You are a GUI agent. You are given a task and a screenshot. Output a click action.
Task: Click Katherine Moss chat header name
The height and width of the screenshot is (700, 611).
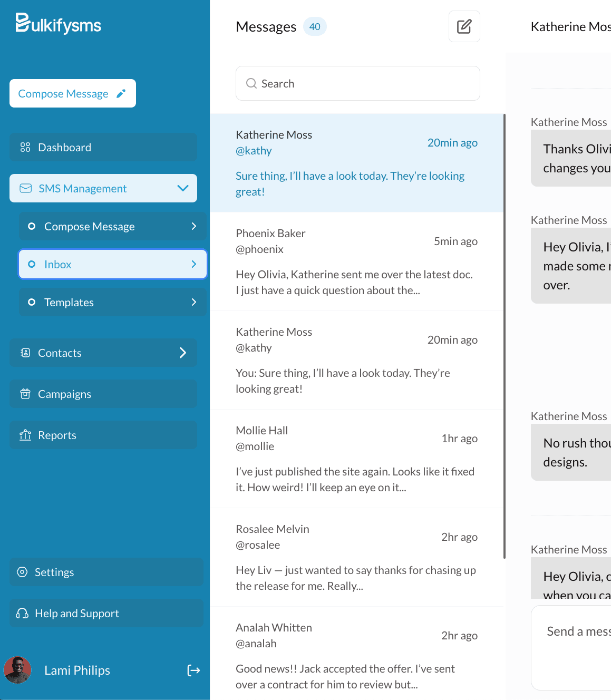coord(571,26)
